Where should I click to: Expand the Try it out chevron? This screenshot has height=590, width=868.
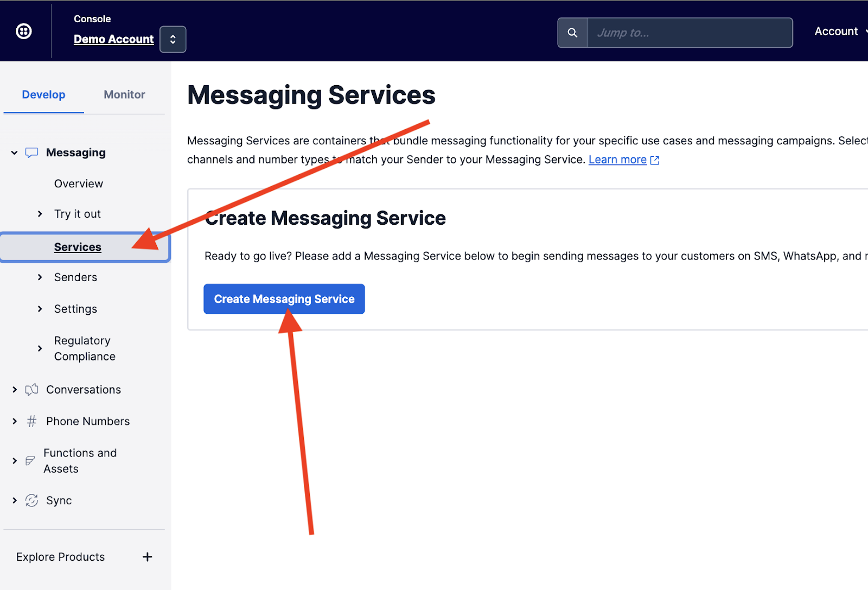[40, 214]
